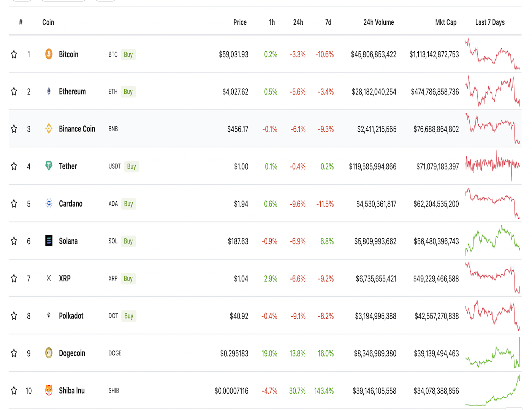Star Dogecoin as a favorite

14,353
